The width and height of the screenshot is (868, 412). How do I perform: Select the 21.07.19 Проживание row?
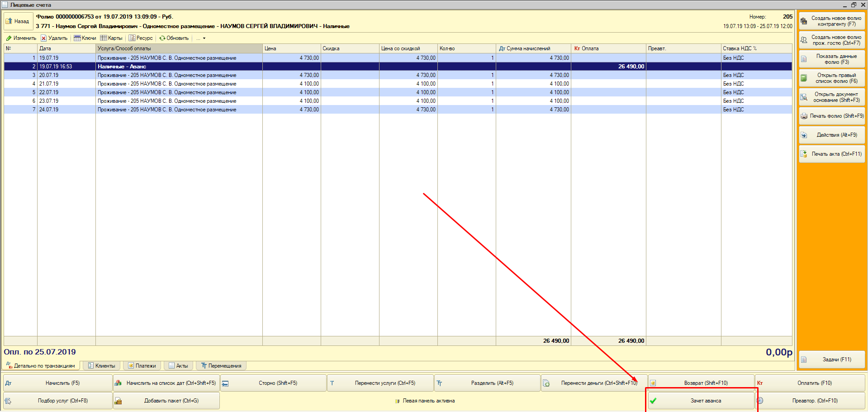point(398,84)
